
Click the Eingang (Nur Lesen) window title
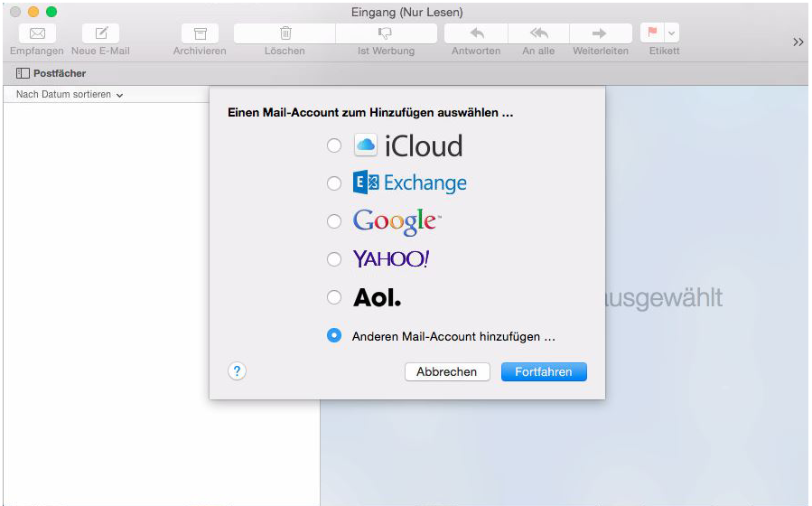[x=407, y=12]
